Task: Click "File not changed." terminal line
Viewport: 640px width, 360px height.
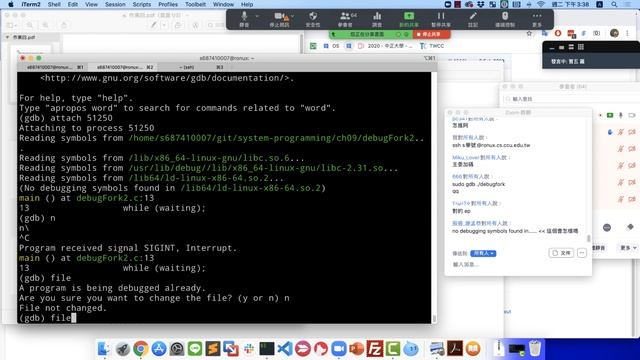Action: [62, 308]
